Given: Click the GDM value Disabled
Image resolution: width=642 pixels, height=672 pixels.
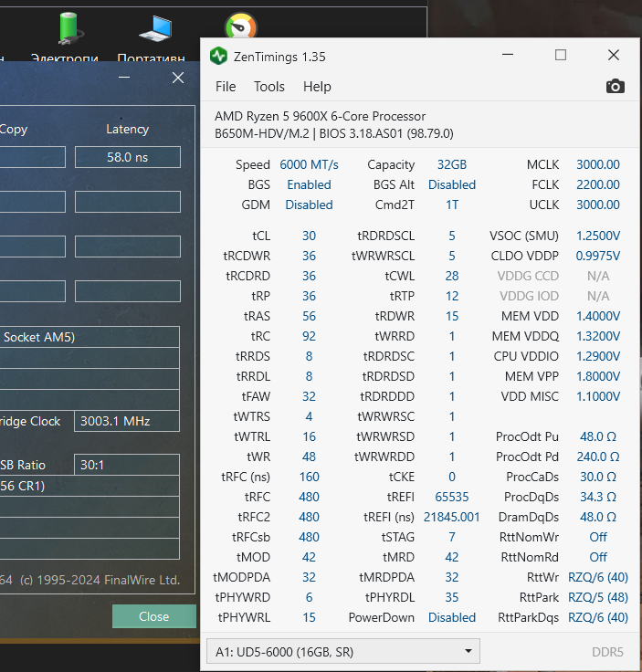Looking at the screenshot, I should [309, 205].
